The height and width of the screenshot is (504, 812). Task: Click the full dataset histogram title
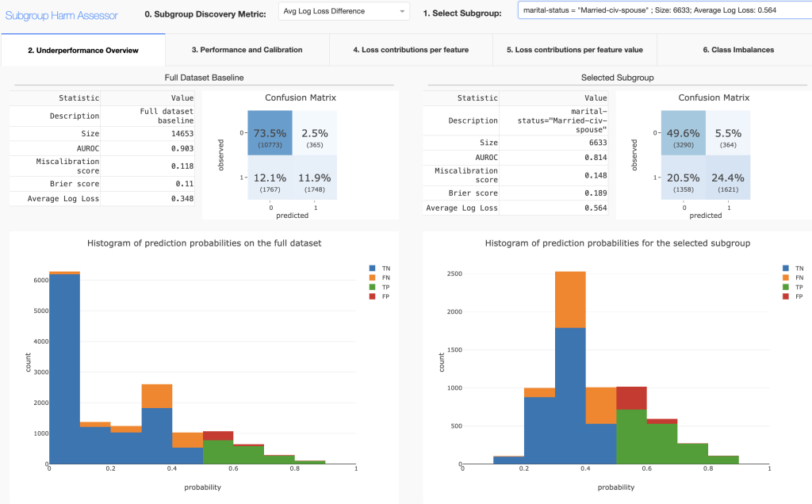[204, 243]
